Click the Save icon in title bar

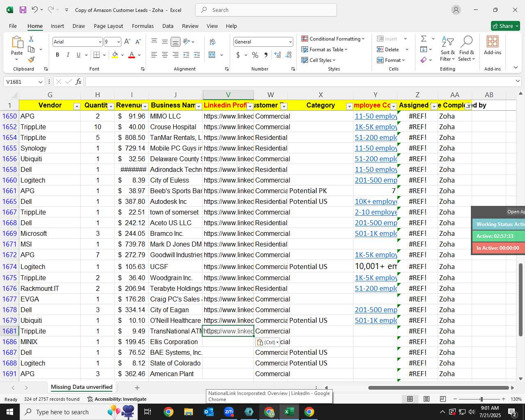tap(23, 10)
